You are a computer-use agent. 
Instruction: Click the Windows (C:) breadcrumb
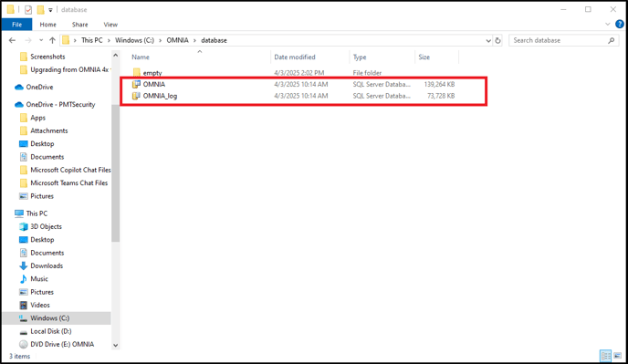(134, 40)
